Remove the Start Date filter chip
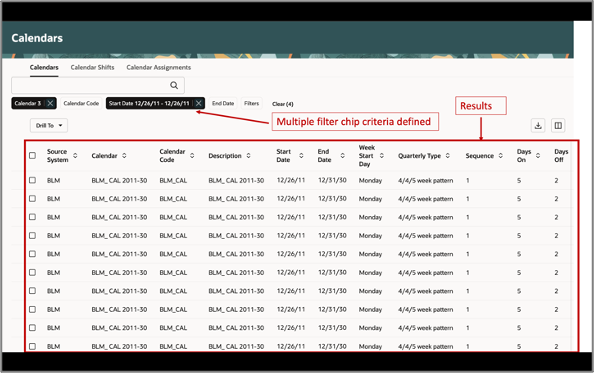 [x=198, y=103]
